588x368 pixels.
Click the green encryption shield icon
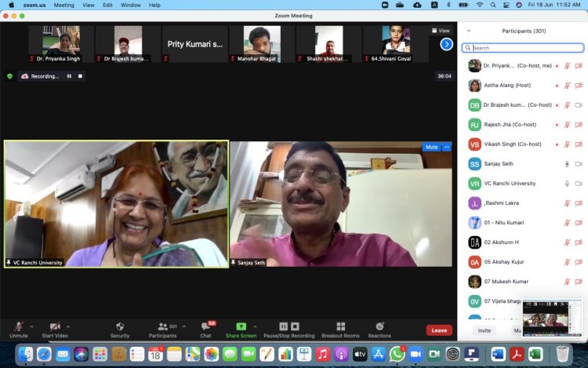tap(9, 76)
